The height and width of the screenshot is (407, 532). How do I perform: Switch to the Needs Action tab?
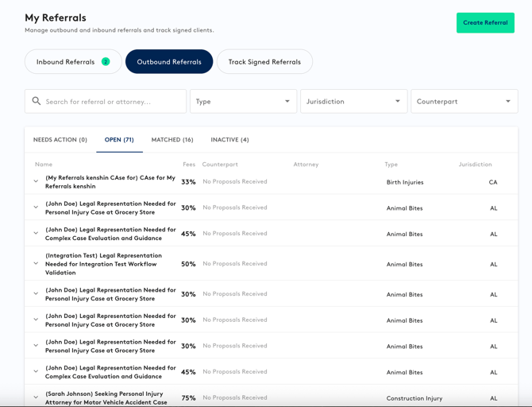(60, 140)
